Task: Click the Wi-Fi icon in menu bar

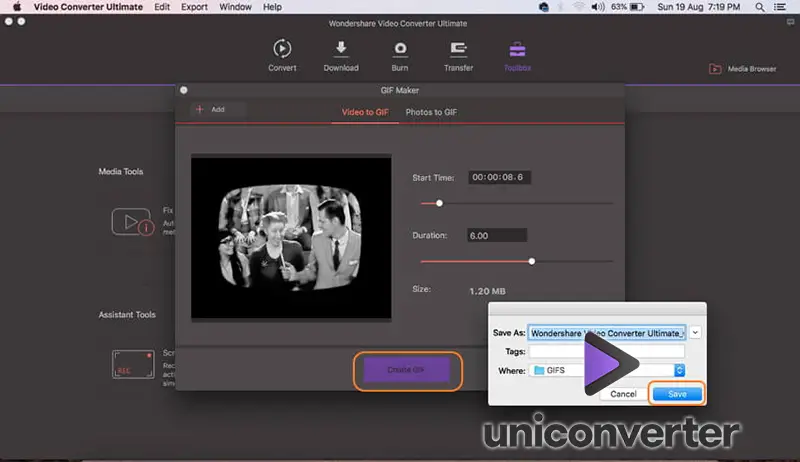Action: click(579, 7)
